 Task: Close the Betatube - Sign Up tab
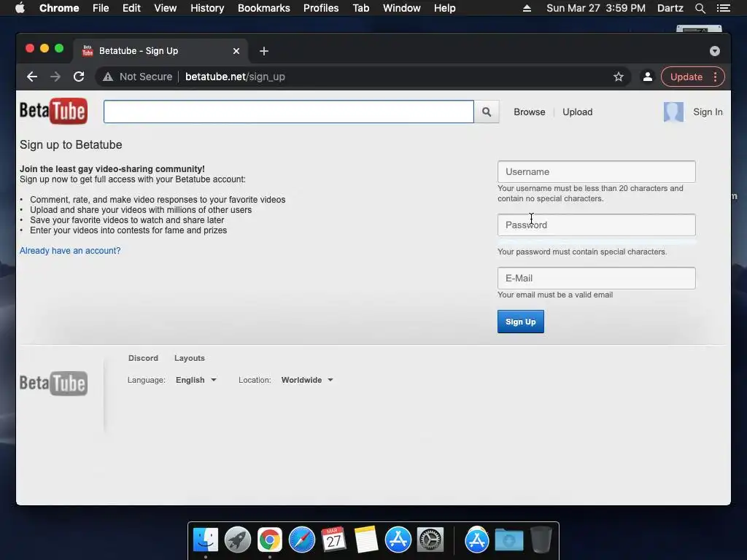[236, 51]
